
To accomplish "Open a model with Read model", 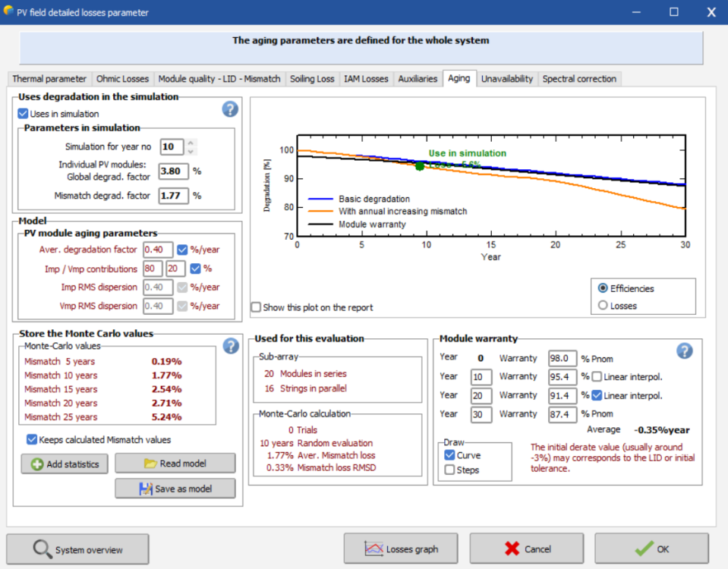I will 175,464.
